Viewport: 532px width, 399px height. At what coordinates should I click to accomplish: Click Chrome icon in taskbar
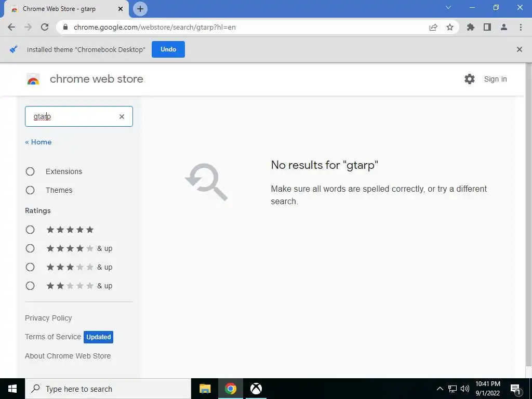pos(230,389)
